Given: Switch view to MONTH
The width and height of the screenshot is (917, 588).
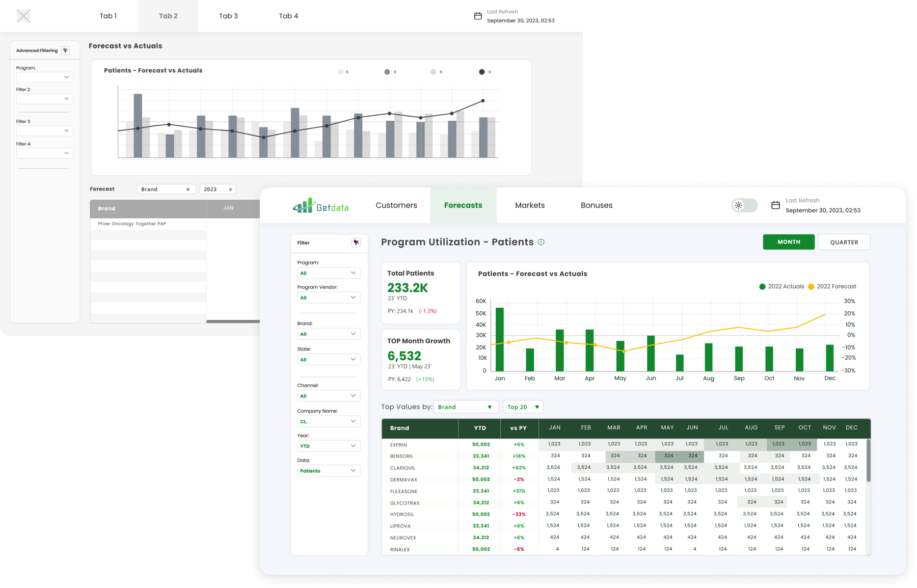Looking at the screenshot, I should click(788, 242).
